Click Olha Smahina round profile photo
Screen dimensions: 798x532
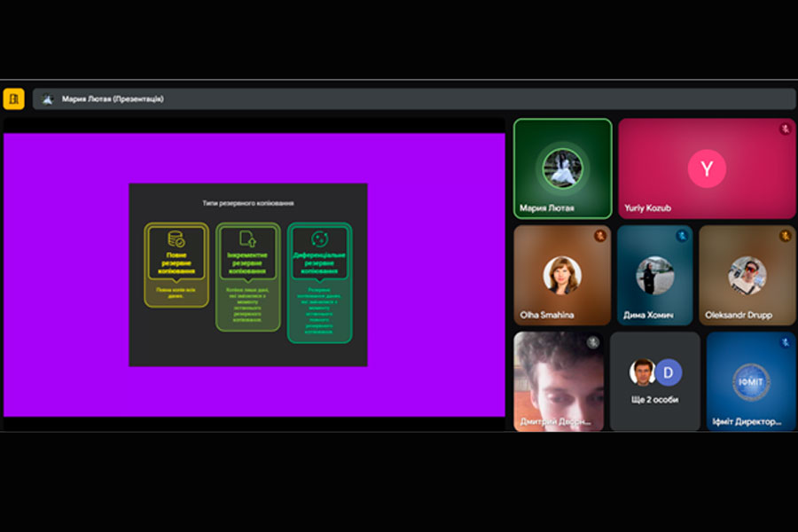point(562,276)
